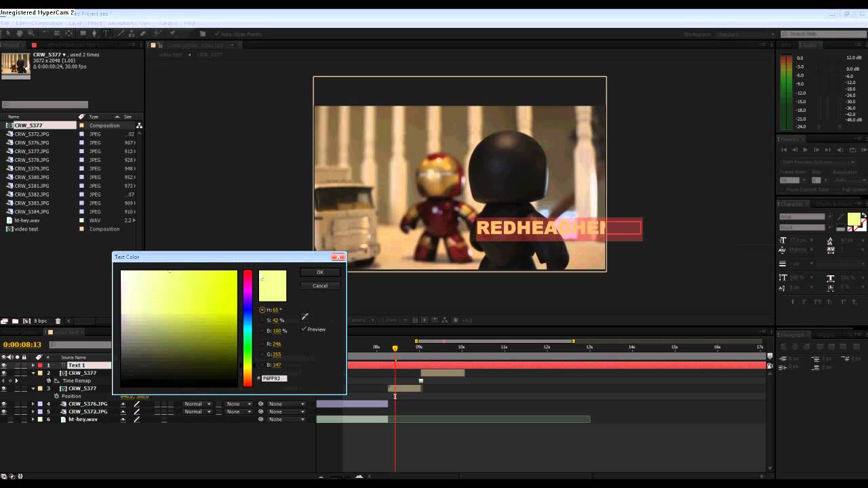Click the 8 bpc color depth button

[41, 321]
